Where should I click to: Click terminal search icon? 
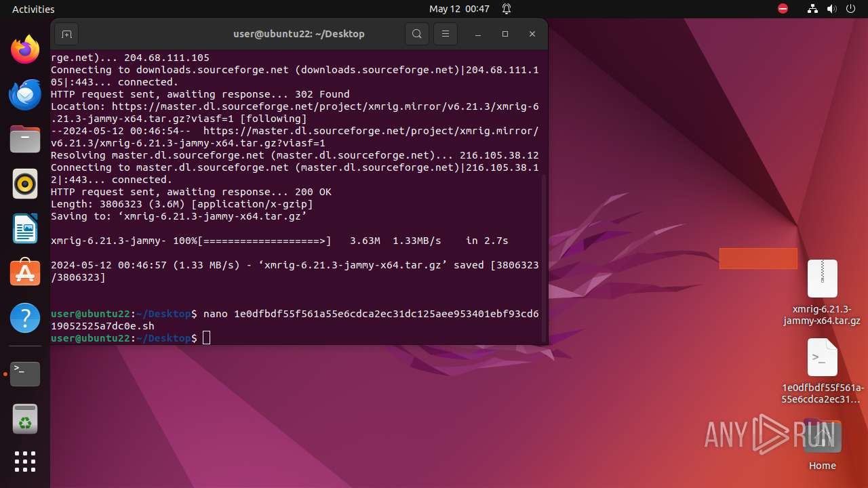417,34
